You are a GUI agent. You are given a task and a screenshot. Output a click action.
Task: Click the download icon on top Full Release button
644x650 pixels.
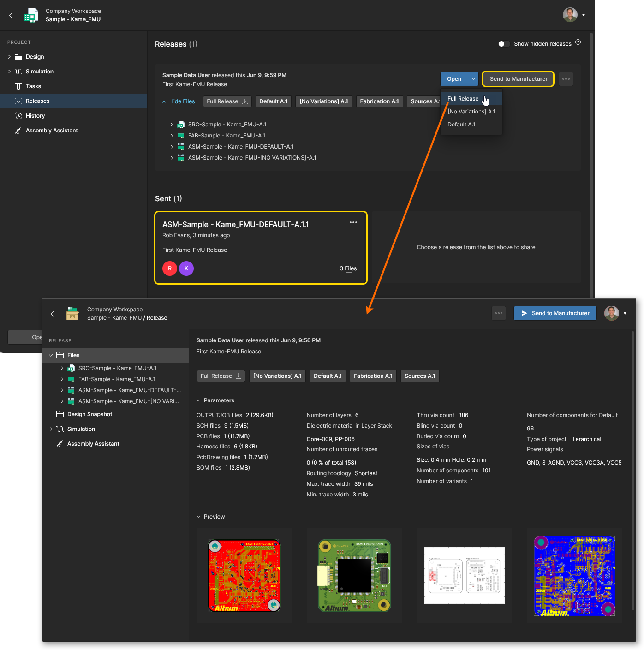pos(245,101)
